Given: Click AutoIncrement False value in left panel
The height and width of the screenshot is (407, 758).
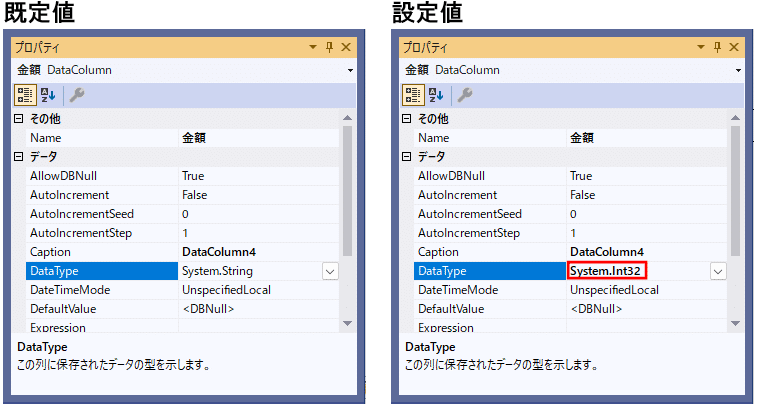Looking at the screenshot, I should [x=194, y=195].
